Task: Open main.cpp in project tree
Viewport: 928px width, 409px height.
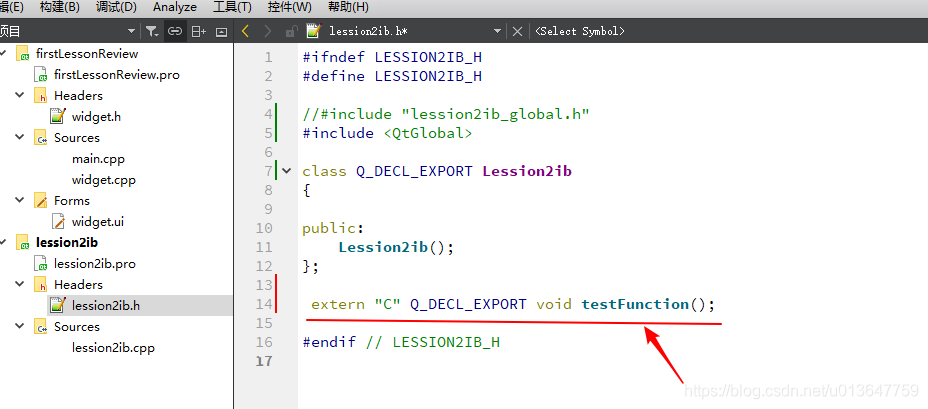Action: point(98,159)
